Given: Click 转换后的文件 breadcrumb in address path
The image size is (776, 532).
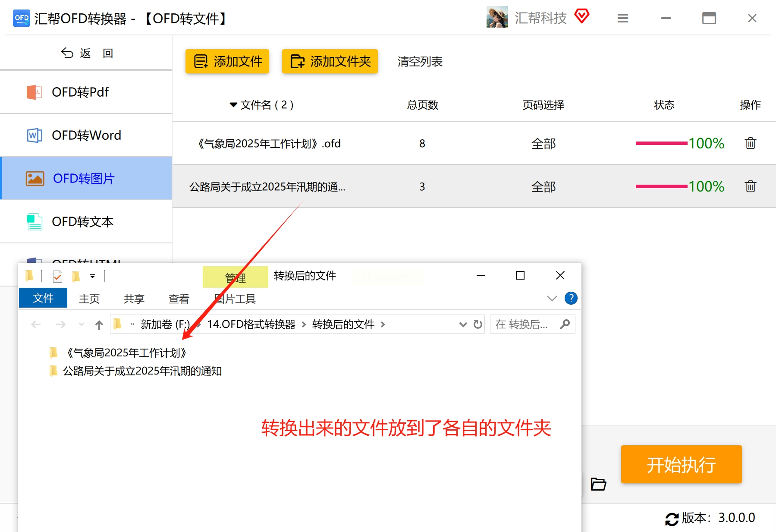Looking at the screenshot, I should click(343, 324).
